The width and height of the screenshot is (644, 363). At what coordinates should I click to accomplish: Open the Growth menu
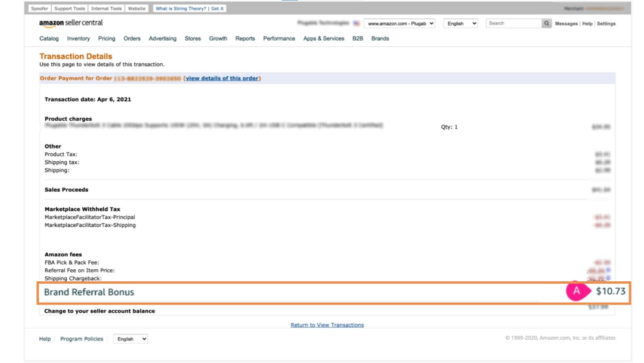click(218, 38)
